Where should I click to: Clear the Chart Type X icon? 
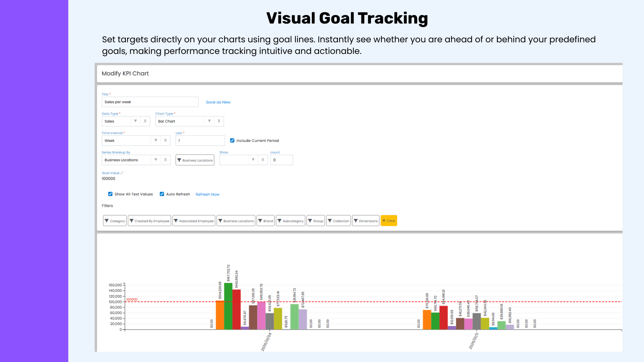click(x=219, y=121)
